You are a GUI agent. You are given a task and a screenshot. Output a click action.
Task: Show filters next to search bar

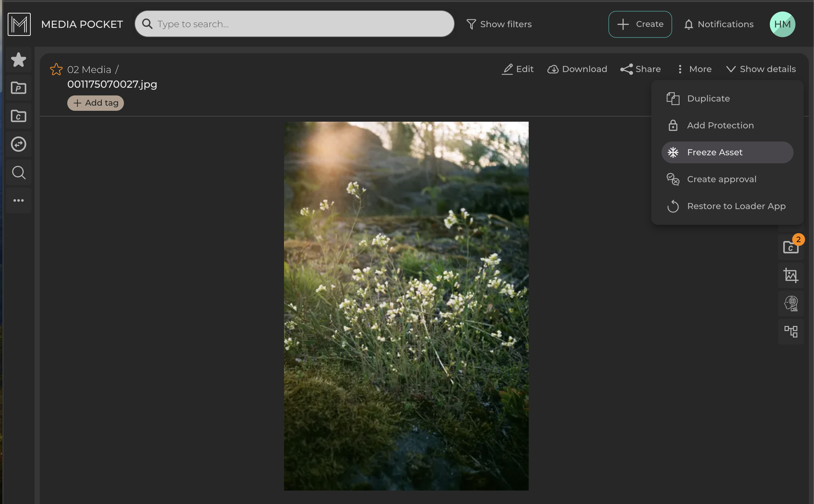(x=499, y=24)
